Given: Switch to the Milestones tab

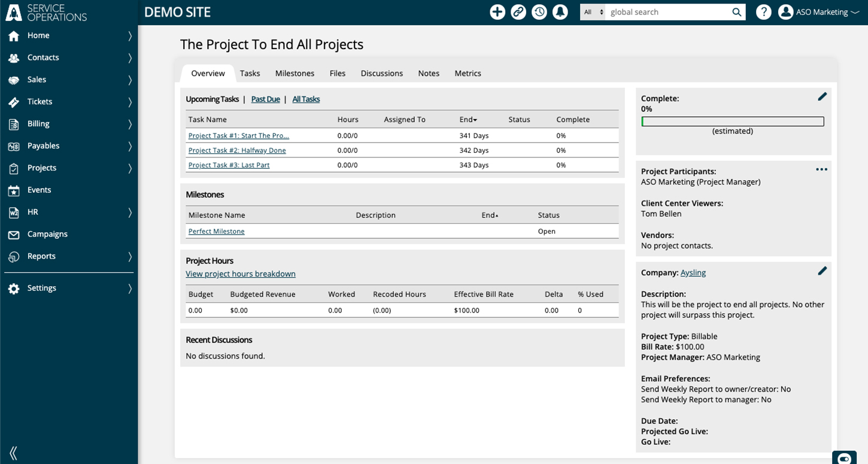Looking at the screenshot, I should coord(295,73).
